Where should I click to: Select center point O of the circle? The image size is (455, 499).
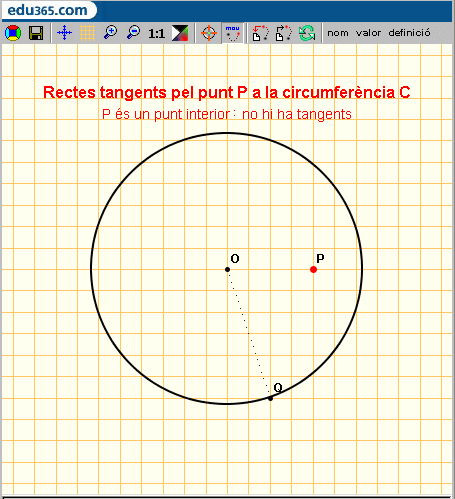pos(227,269)
